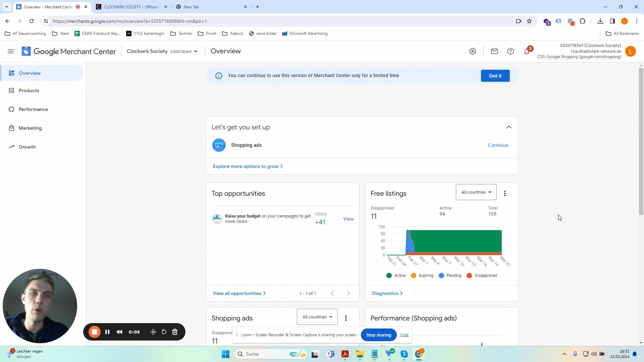Open the browser Downloads icon

600,21
